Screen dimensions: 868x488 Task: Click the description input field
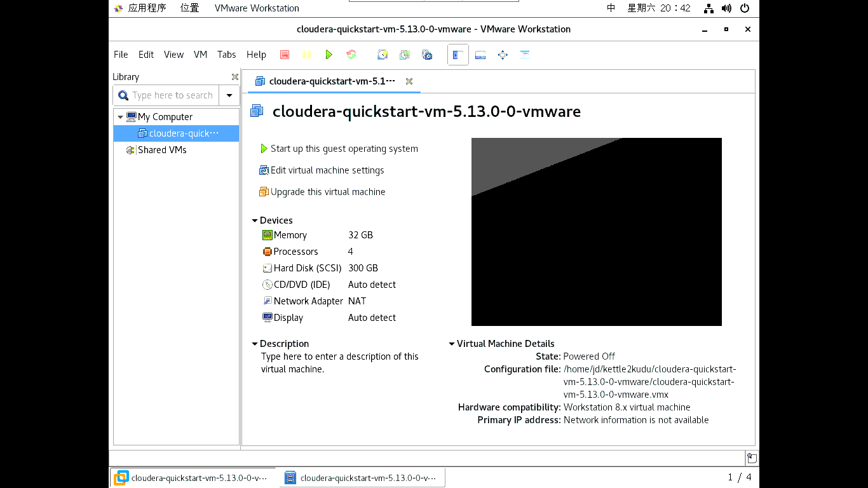pyautogui.click(x=339, y=362)
